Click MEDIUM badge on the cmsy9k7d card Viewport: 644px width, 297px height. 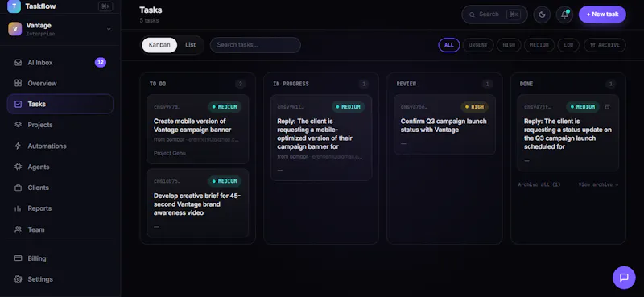coord(225,107)
